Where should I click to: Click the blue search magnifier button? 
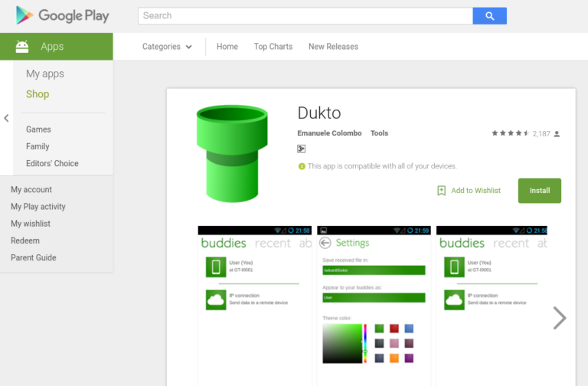489,16
